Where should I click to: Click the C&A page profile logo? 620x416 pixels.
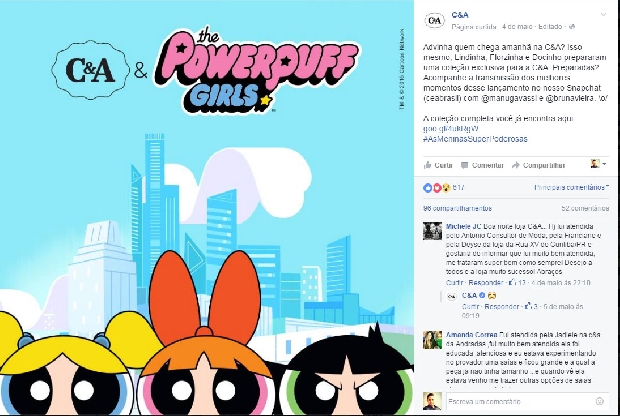pyautogui.click(x=434, y=20)
